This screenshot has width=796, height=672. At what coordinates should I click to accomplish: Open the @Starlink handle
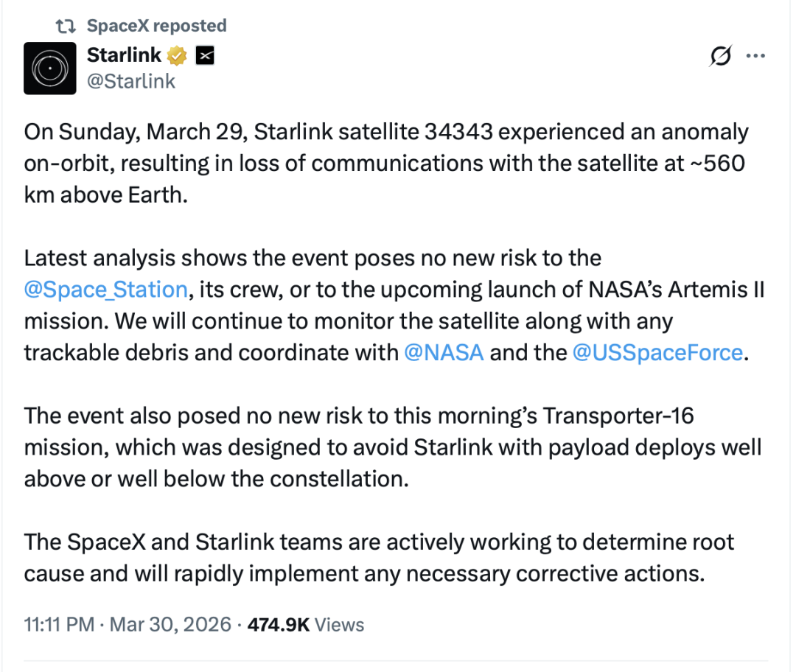tap(131, 81)
